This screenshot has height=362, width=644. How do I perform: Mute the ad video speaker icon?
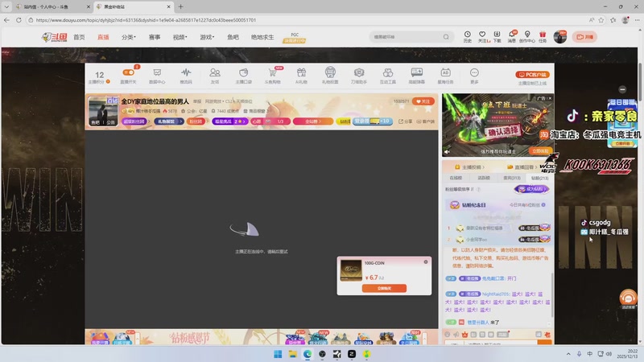coord(448,151)
